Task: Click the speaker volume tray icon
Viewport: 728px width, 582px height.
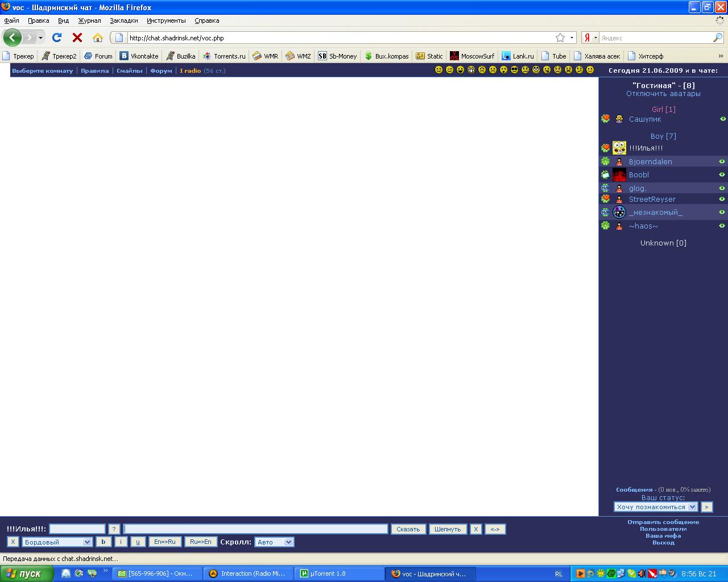Action: point(642,573)
